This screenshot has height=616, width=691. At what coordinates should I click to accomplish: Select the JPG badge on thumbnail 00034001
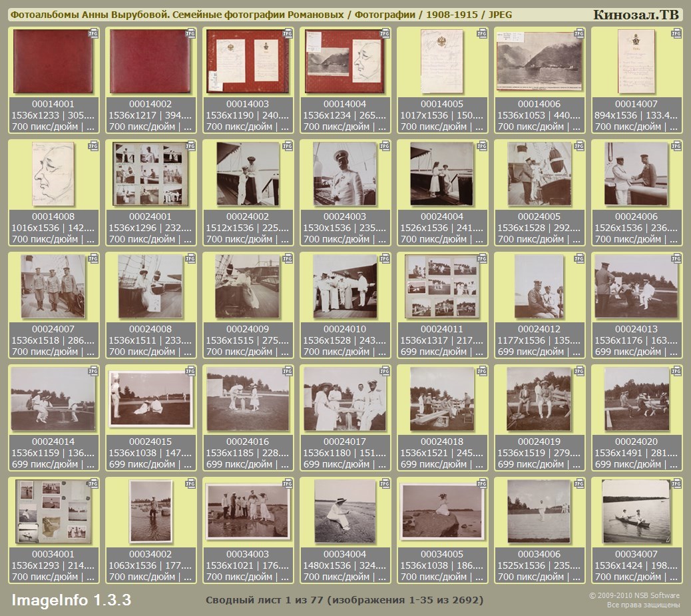coord(93,483)
